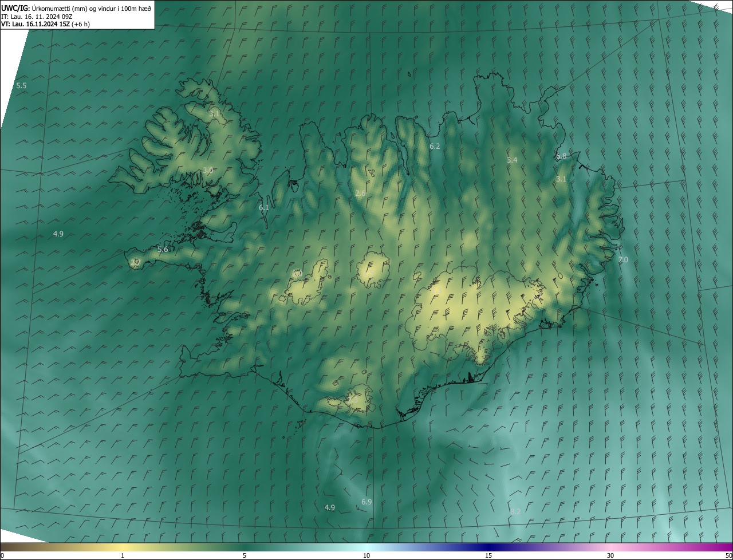Viewport: 733px width, 560px height.
Task: Click the 'UWC/IG:' map title text
Action: 15,8
